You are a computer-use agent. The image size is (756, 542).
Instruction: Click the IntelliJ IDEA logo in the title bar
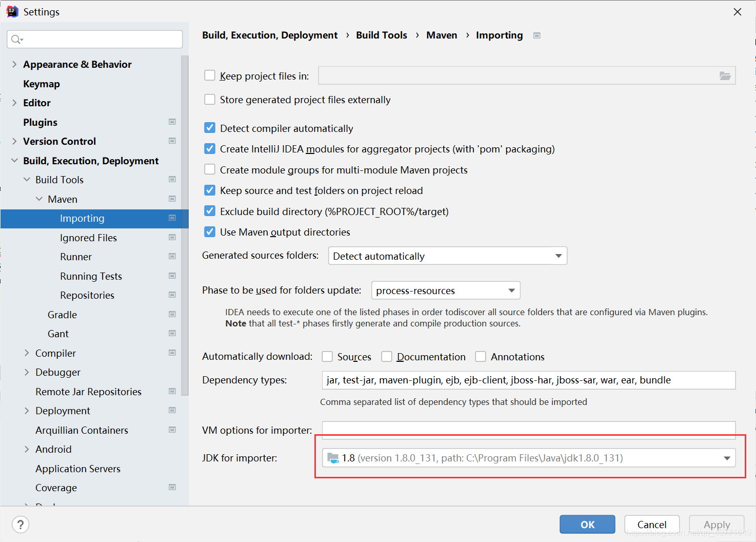(12, 11)
